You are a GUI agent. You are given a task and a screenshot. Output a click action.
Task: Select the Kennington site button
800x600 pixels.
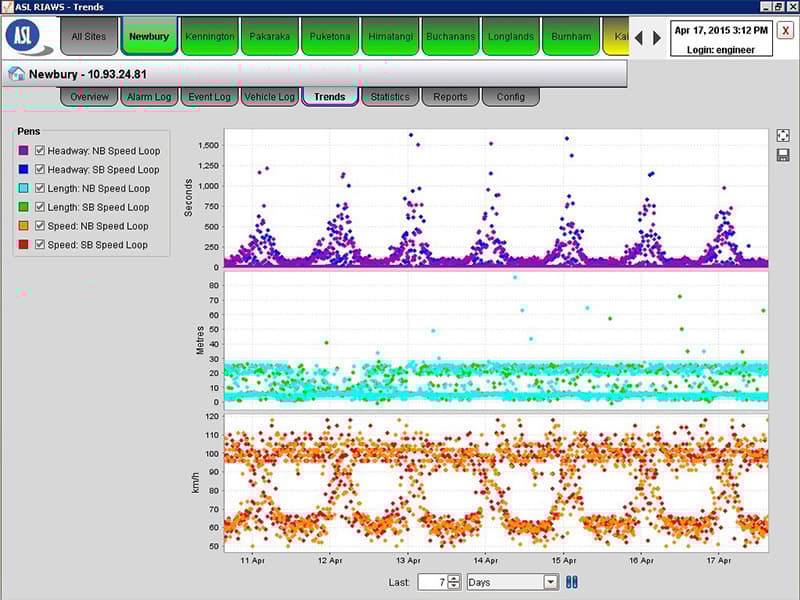tap(210, 37)
